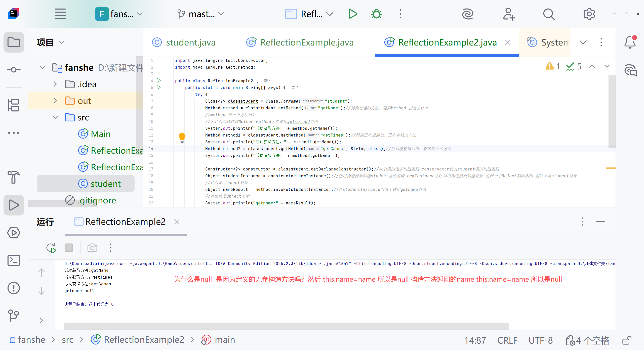This screenshot has height=350, width=644.
Task: Open Search Everywhere magnifier
Action: tap(549, 14)
